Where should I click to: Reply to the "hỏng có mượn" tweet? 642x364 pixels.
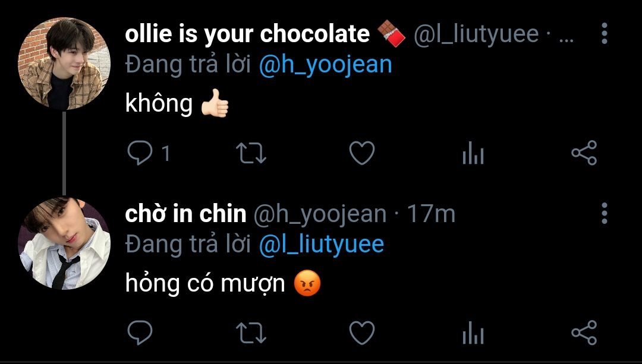(140, 333)
